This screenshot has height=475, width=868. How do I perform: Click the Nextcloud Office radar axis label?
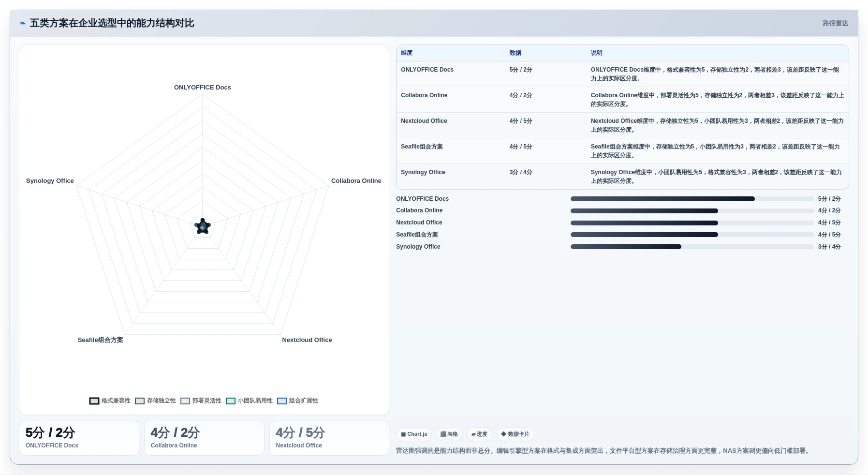click(x=307, y=340)
